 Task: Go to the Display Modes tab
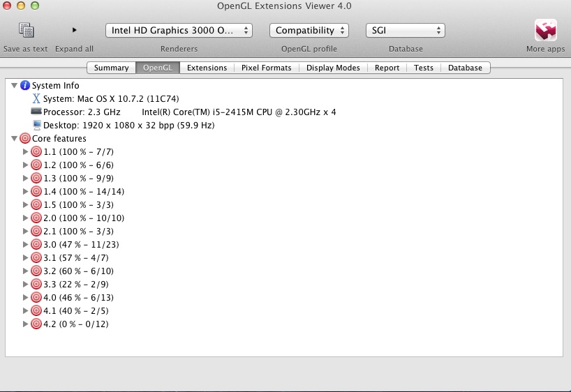point(333,68)
